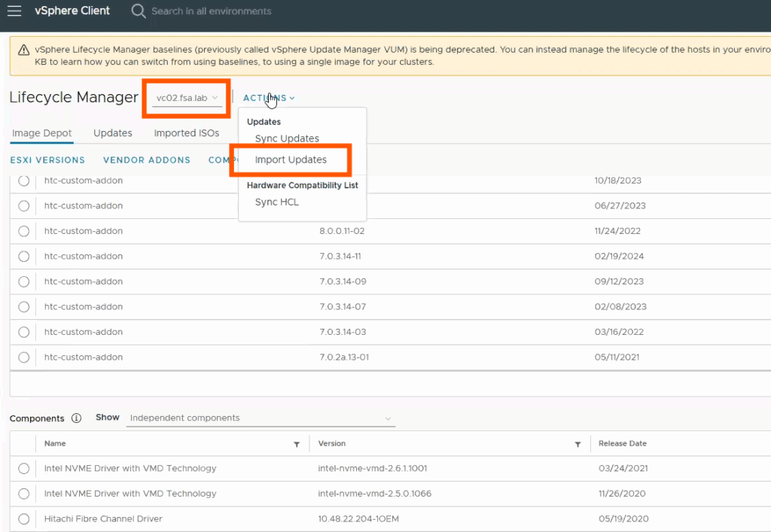Click the Components info icon
Image resolution: width=771 pixels, height=532 pixels.
[x=76, y=418]
